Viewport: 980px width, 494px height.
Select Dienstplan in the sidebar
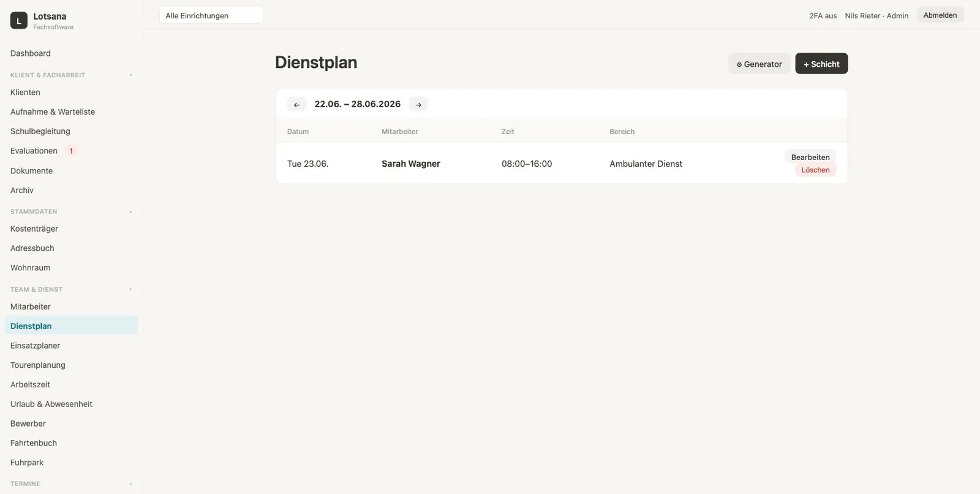coord(72,326)
